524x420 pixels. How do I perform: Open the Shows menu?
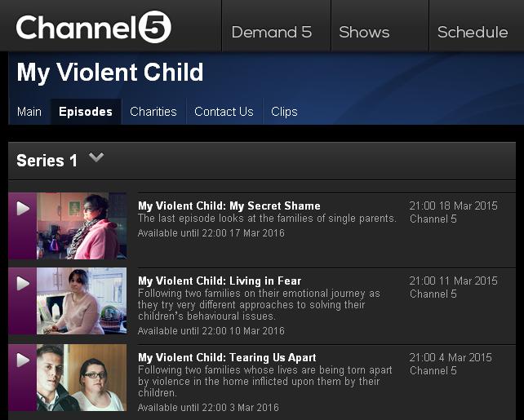pyautogui.click(x=364, y=33)
